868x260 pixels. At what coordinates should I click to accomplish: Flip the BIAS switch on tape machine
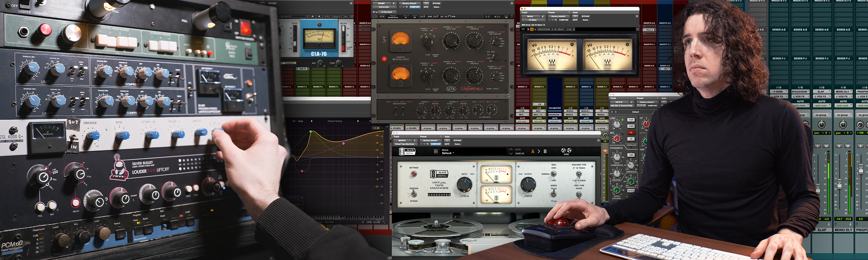pyautogui.click(x=554, y=174)
